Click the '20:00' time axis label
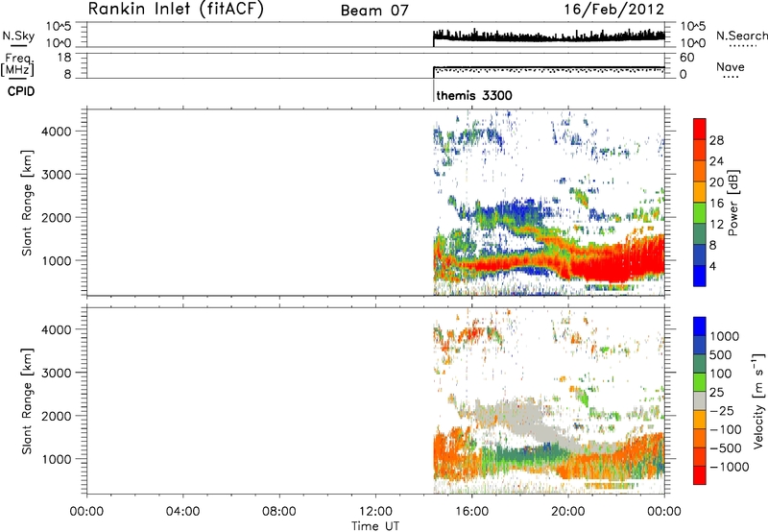Image resolution: width=768 pixels, height=532 pixels. (x=567, y=512)
